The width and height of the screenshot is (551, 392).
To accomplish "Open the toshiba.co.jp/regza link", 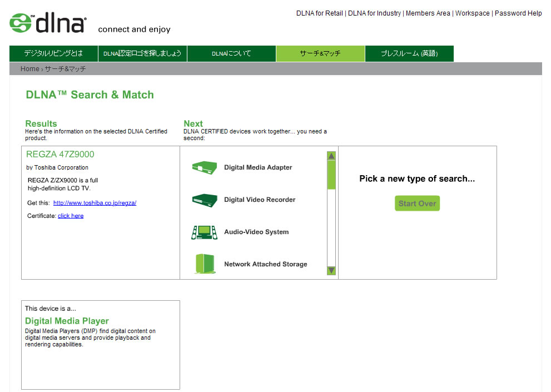I will click(95, 203).
